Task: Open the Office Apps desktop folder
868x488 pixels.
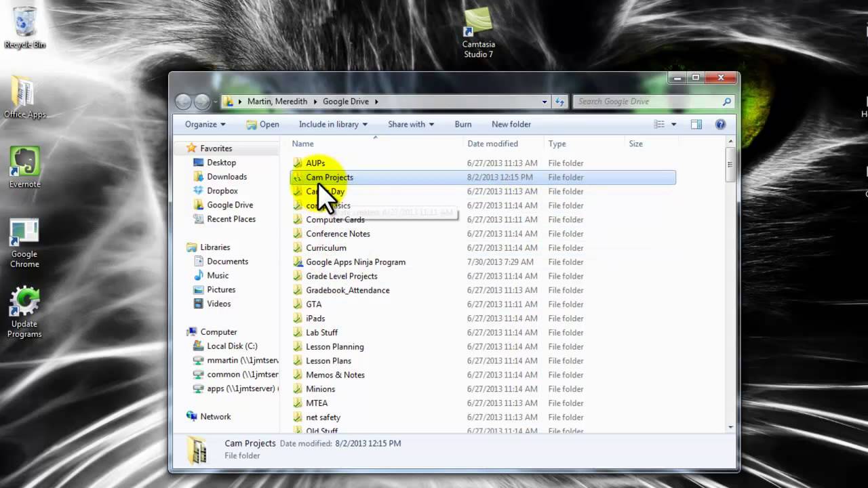Action: [x=24, y=97]
